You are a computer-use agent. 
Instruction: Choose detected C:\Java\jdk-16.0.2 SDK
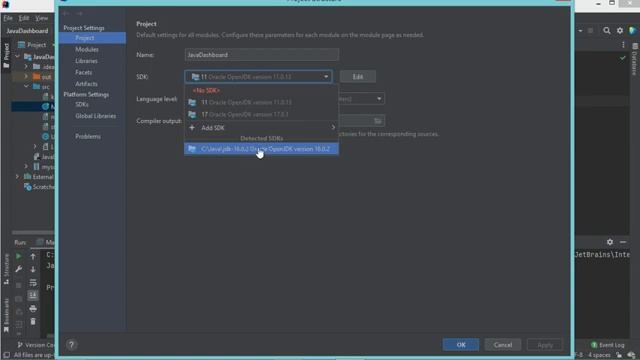coord(261,149)
